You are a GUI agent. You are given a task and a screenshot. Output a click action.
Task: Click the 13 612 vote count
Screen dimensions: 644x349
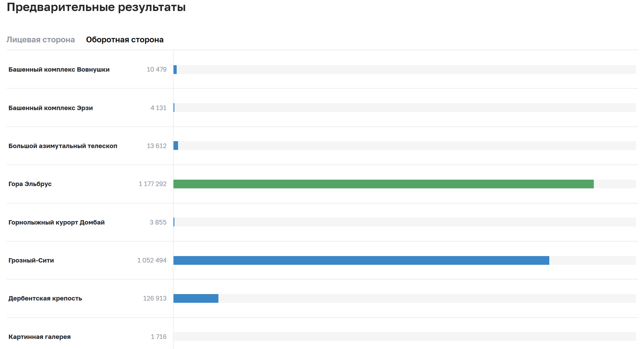[157, 146]
